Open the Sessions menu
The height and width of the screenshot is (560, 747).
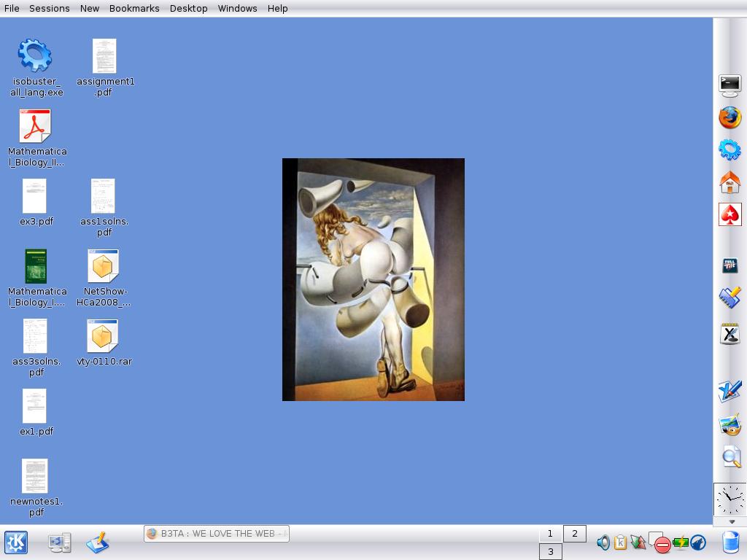pyautogui.click(x=50, y=9)
